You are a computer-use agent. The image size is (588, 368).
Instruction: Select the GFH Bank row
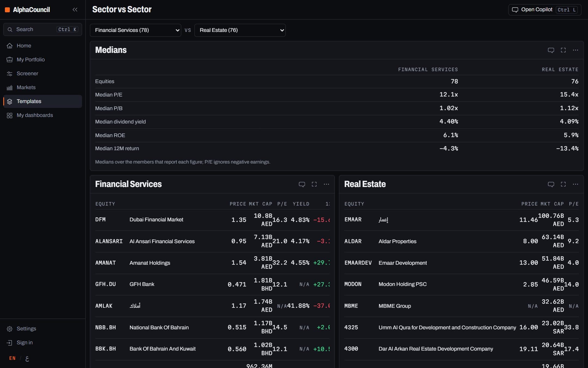coord(212,285)
